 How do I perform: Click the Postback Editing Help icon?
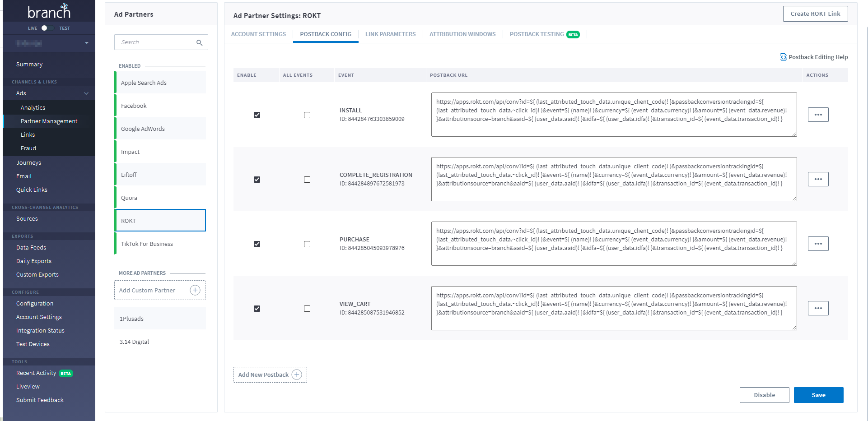tap(783, 57)
